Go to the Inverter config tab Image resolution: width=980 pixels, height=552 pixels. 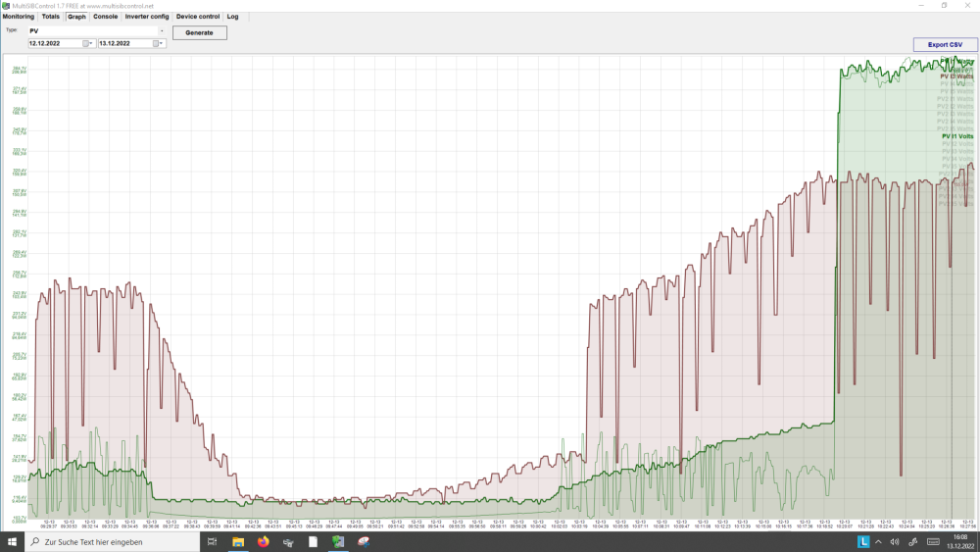tap(147, 17)
